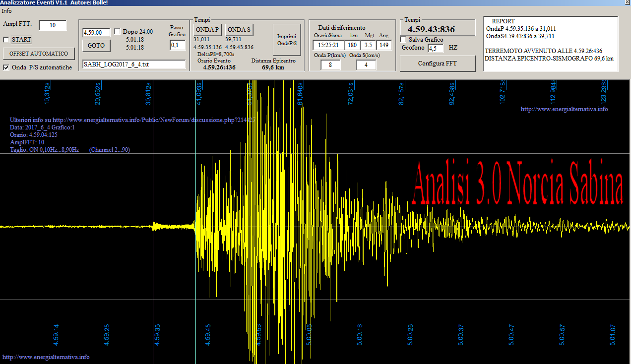
Task: Click the Geofono HZ field 4,5
Action: coord(436,48)
